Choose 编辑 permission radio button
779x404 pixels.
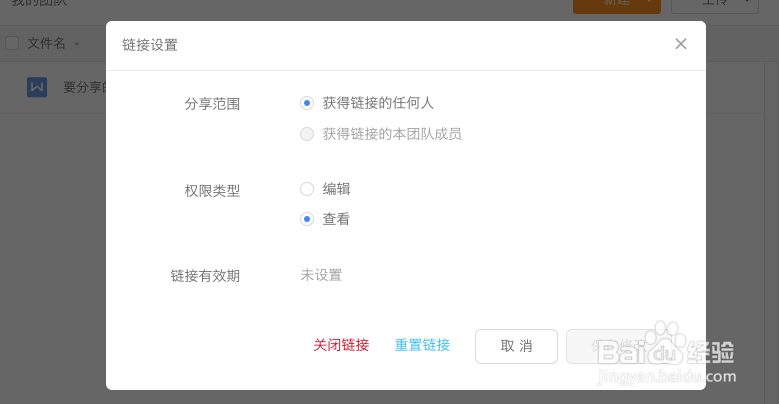click(307, 189)
